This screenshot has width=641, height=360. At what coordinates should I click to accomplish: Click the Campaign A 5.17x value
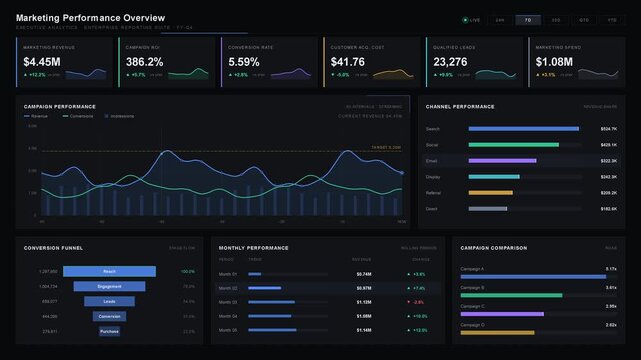pos(611,269)
